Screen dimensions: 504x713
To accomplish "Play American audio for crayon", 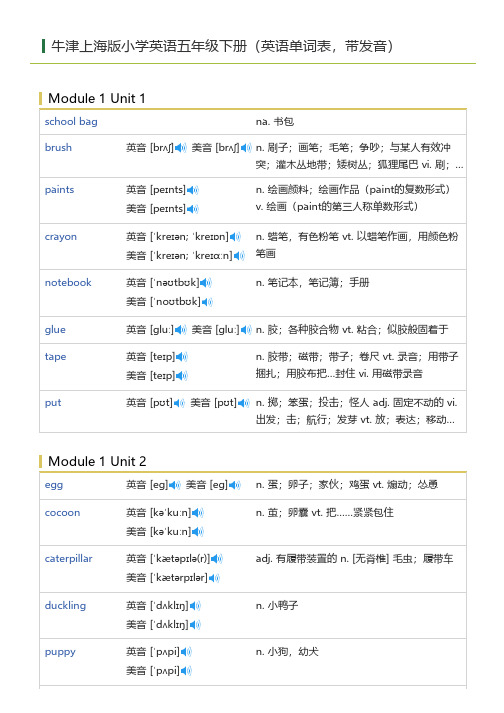I will (239, 256).
